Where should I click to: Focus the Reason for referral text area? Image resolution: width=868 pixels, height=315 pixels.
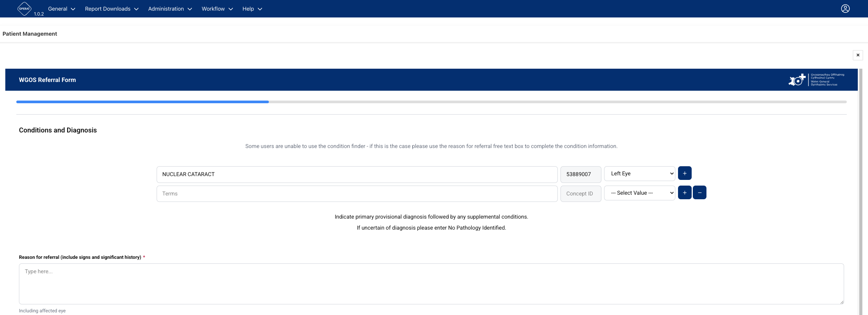431,284
